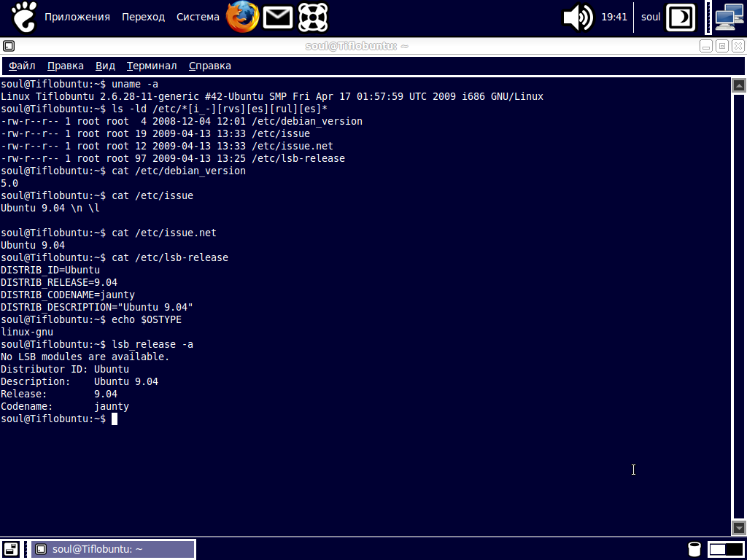Open the Справка menu

coord(209,66)
